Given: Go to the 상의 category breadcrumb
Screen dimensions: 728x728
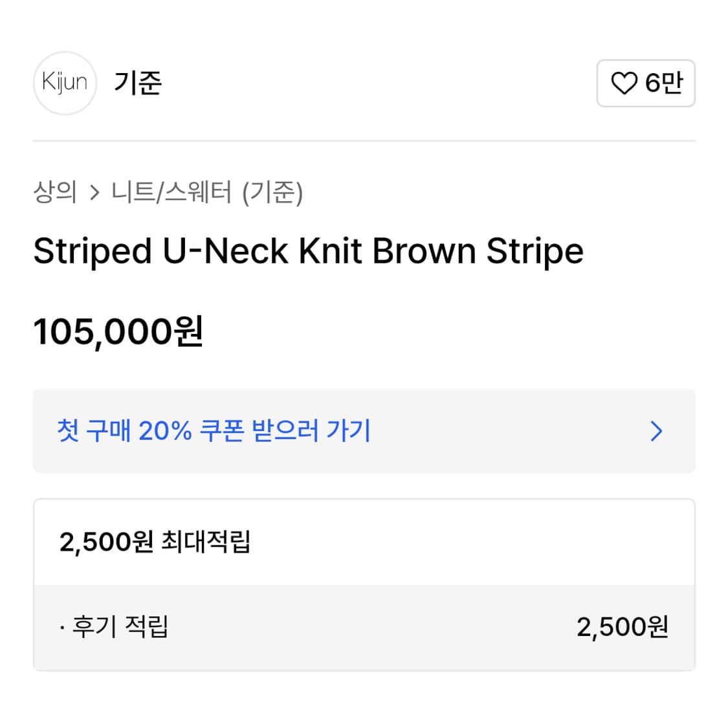Looking at the screenshot, I should 55,192.
